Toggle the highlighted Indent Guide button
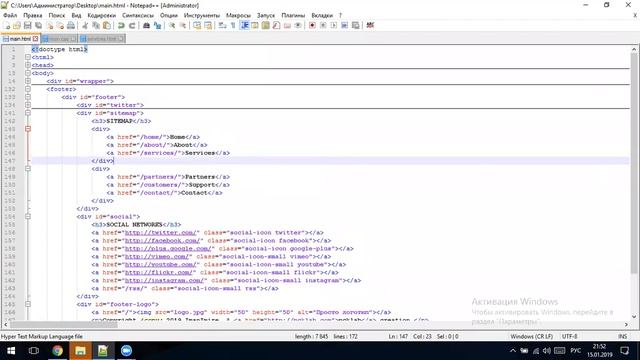Viewport: 640px width, 360px height. coord(244,25)
